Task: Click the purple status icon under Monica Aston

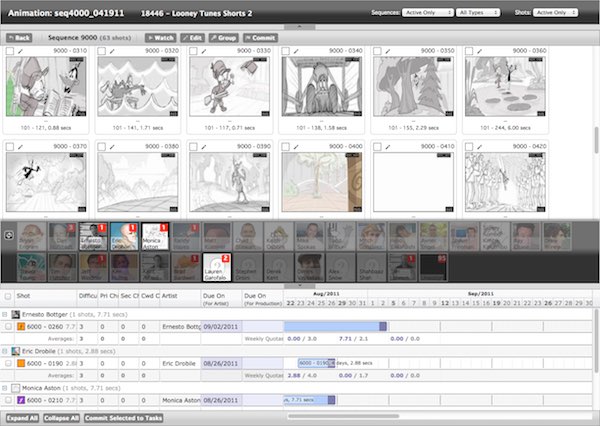Action: pos(21,400)
